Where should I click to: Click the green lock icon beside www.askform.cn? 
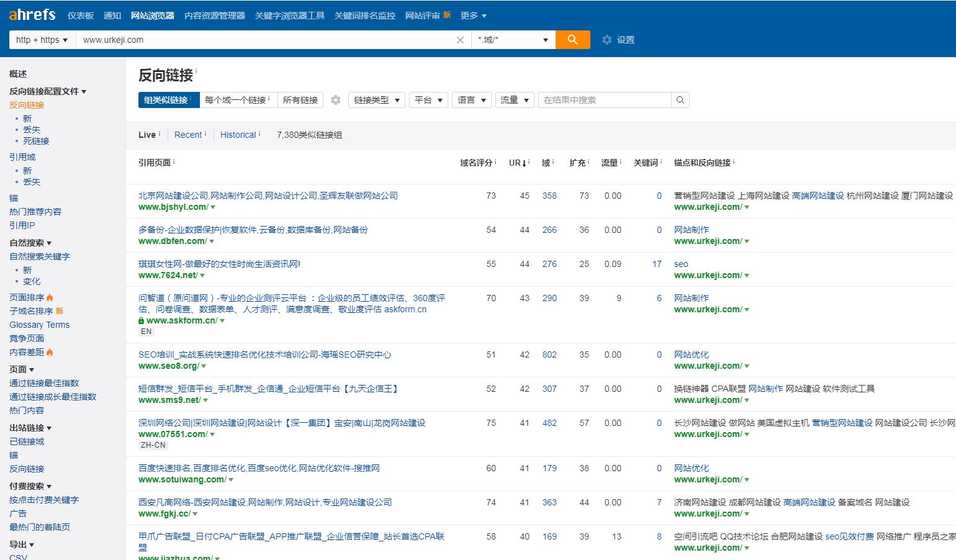coord(142,321)
